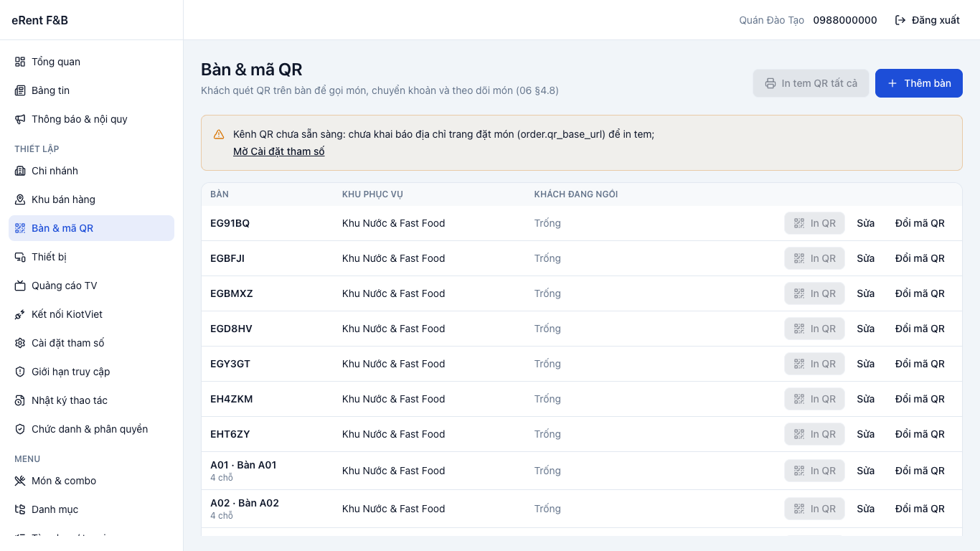Click In QR for table EH4ZKM
The image size is (980, 551).
[814, 399]
